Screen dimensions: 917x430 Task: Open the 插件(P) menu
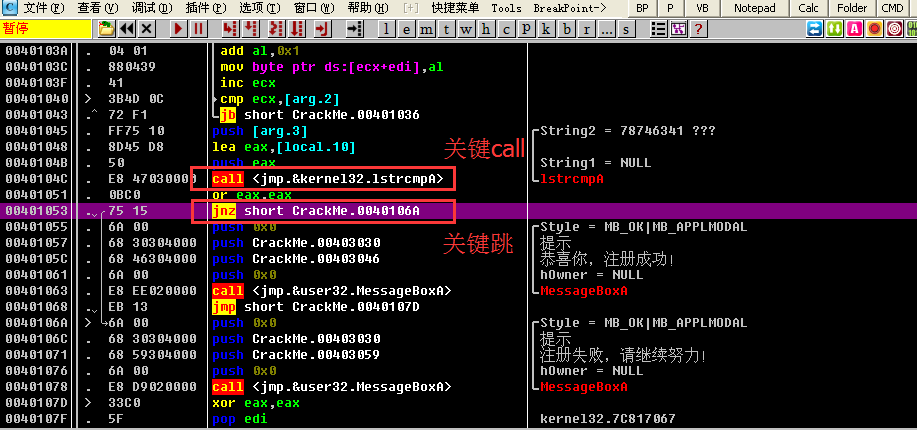[206, 8]
